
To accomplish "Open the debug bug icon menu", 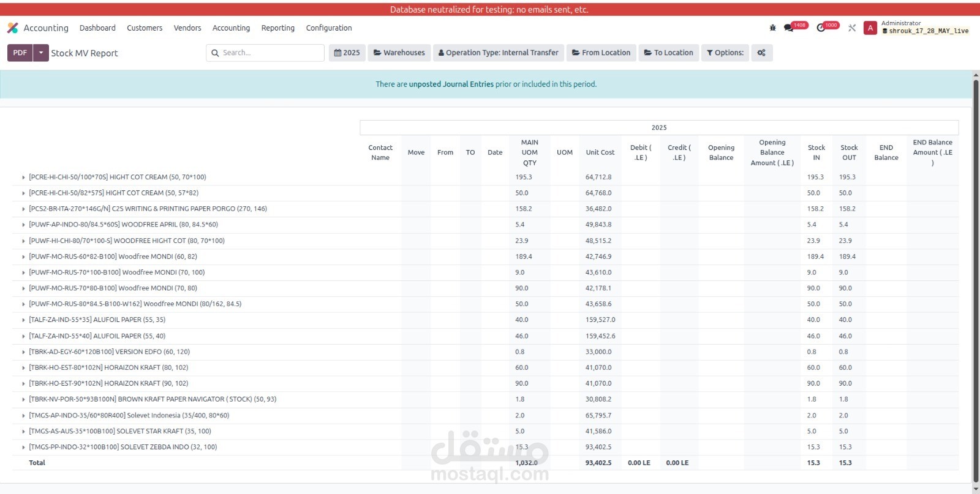I will 772,28.
